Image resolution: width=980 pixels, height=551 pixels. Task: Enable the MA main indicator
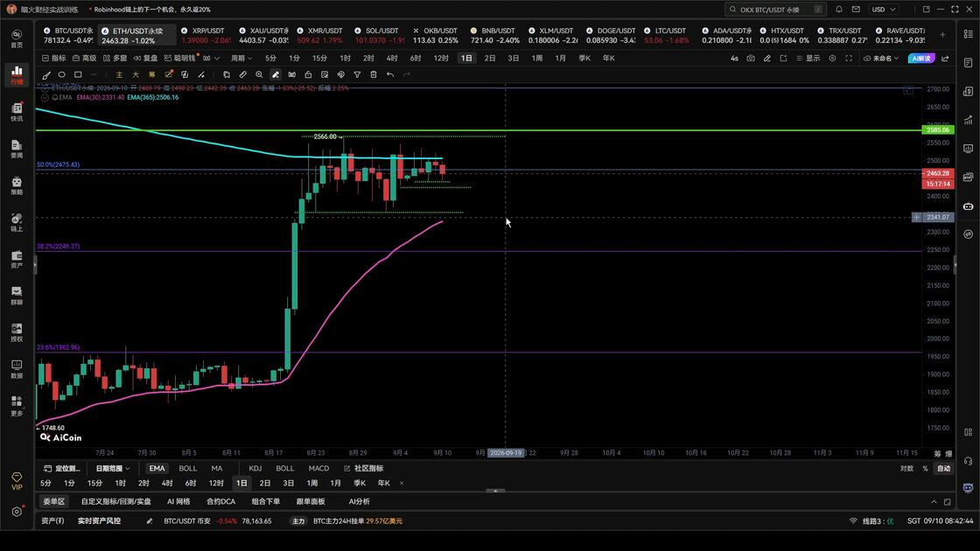pos(217,469)
